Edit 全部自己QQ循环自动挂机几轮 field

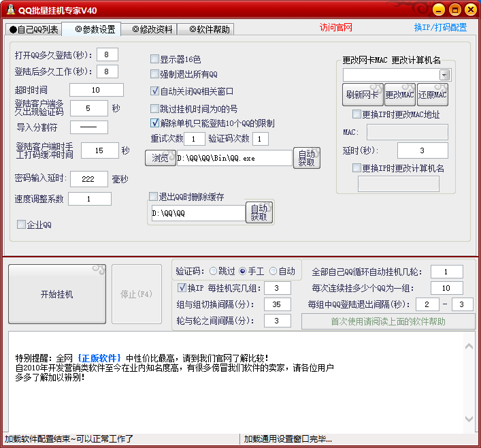tap(446, 272)
